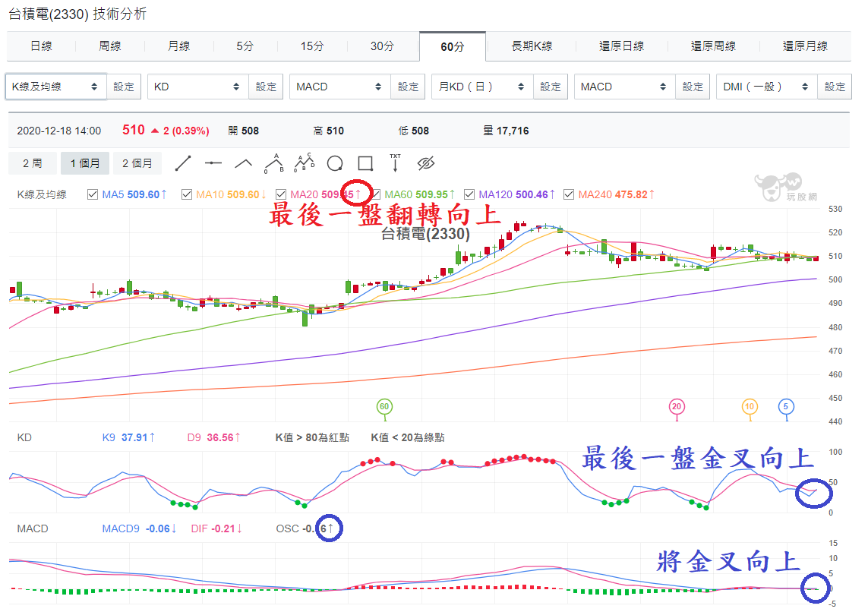Select the A-B-C-D wave pattern tool
Image resolution: width=868 pixels, height=612 pixels.
coord(304,162)
